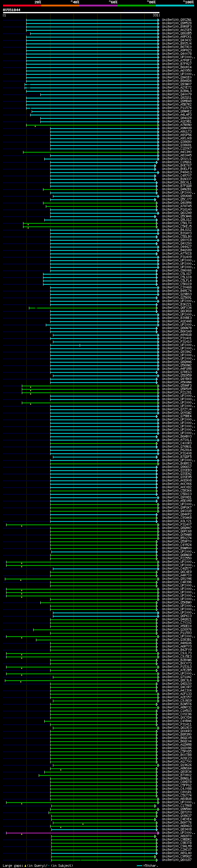Select hit label UniRef100_Q619C0
The height and width of the screenshot is (868, 197).
(176, 728)
